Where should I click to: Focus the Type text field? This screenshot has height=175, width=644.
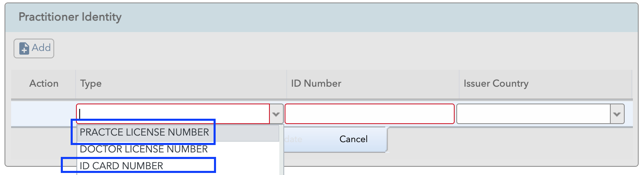[173, 114]
